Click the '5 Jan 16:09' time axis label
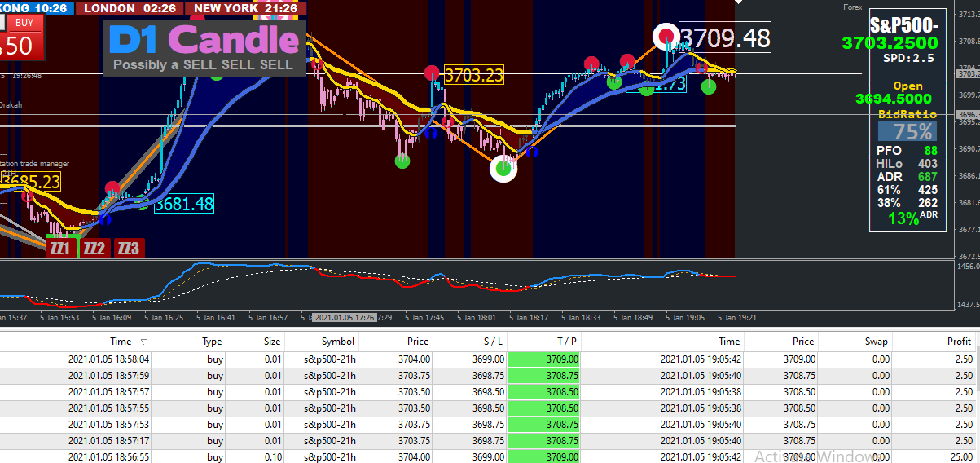The image size is (980, 463). (111, 318)
